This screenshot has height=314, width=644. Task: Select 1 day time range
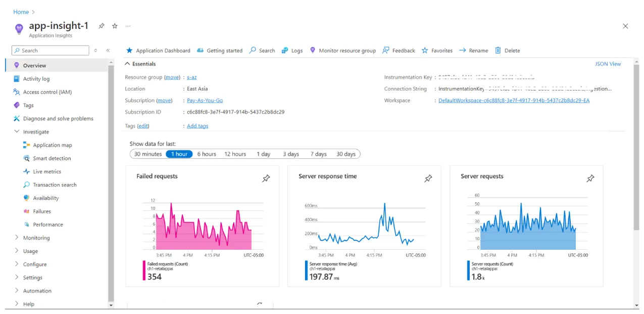[x=263, y=154]
